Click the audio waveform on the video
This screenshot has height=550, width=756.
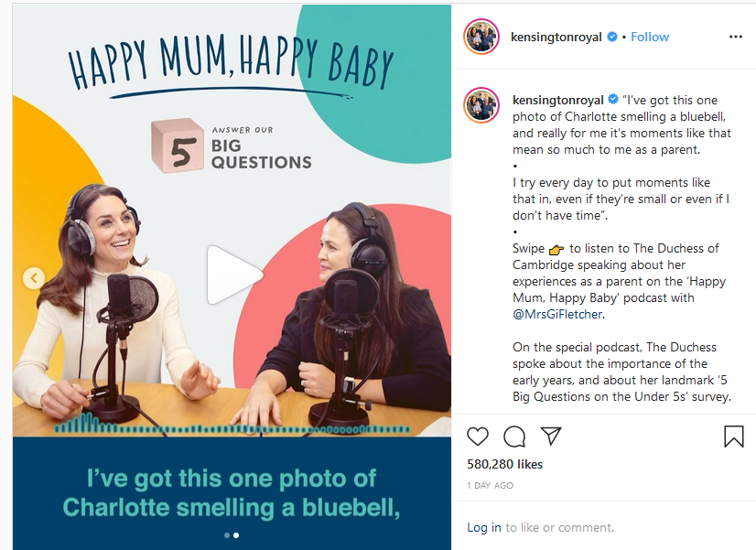click(232, 425)
